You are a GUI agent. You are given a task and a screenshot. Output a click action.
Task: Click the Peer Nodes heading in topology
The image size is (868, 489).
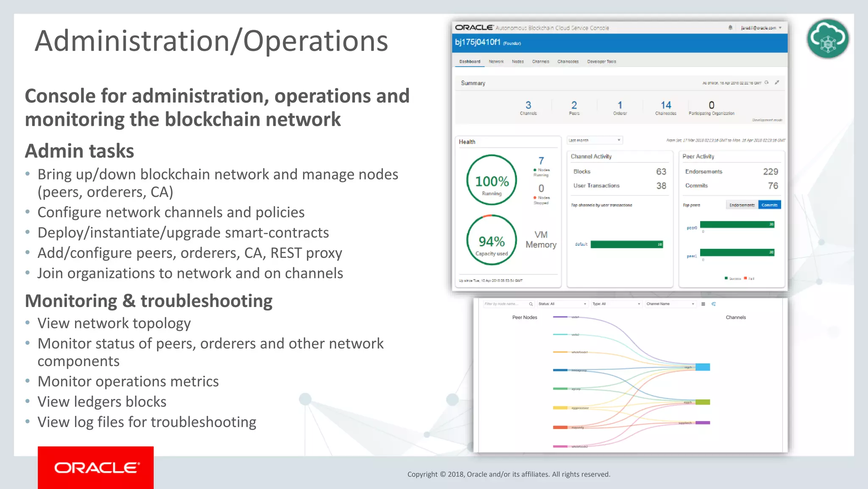(525, 317)
